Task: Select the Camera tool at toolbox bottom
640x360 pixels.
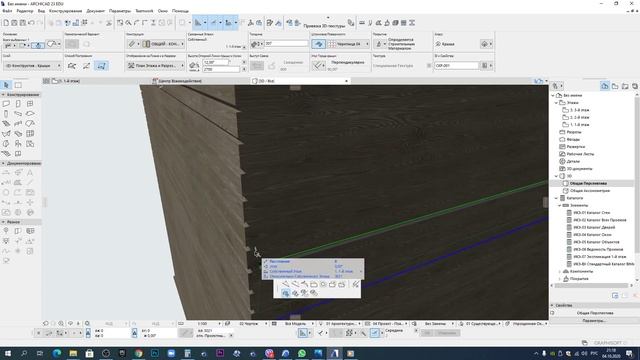Action: [6, 260]
